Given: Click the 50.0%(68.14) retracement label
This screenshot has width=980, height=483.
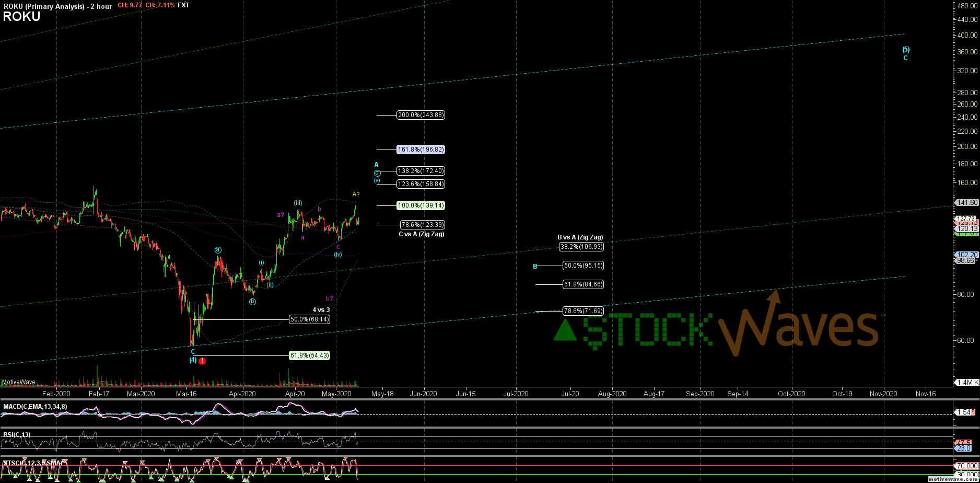Looking at the screenshot, I should [x=310, y=319].
